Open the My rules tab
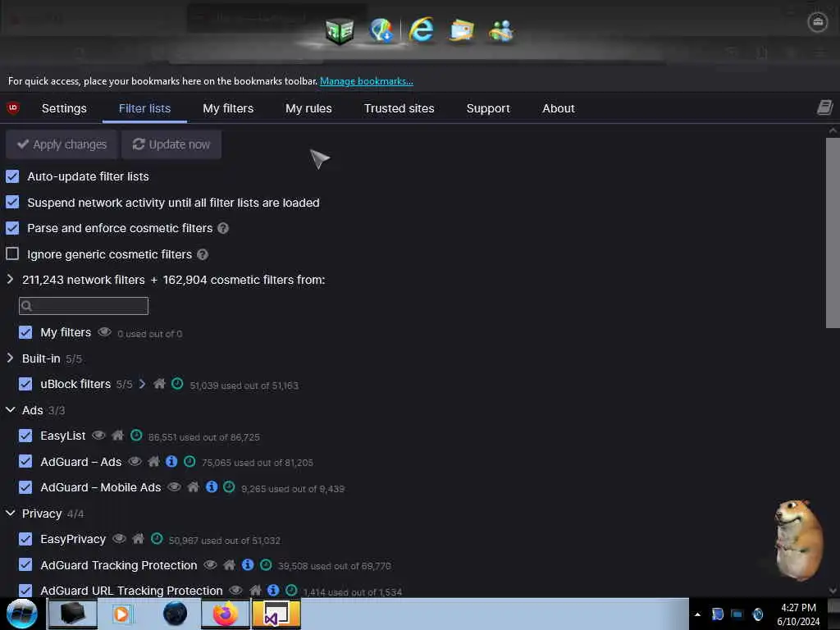This screenshot has height=630, width=840. 308,108
